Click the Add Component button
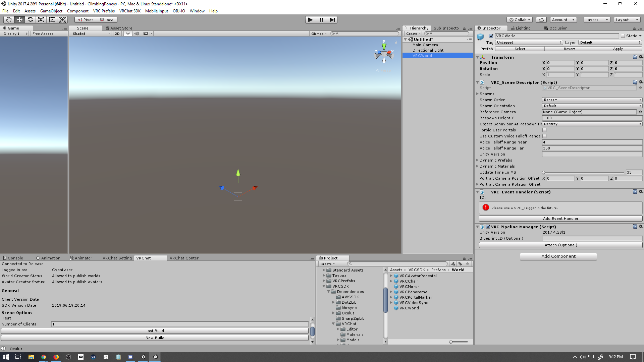 click(x=558, y=256)
